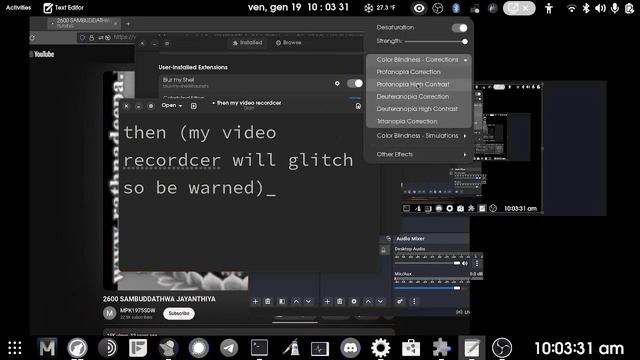Open the eye-shaped color filter indicator
This screenshot has height=360, width=640.
419,8
